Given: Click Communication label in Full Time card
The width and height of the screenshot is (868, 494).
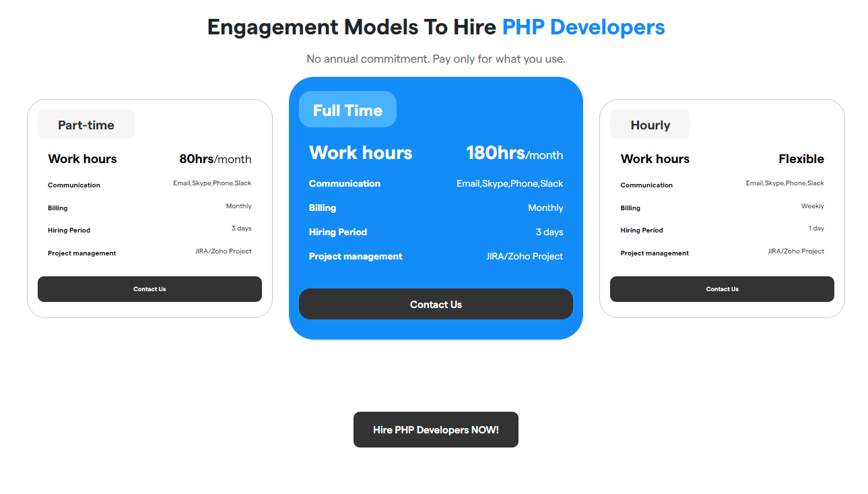Looking at the screenshot, I should (345, 183).
